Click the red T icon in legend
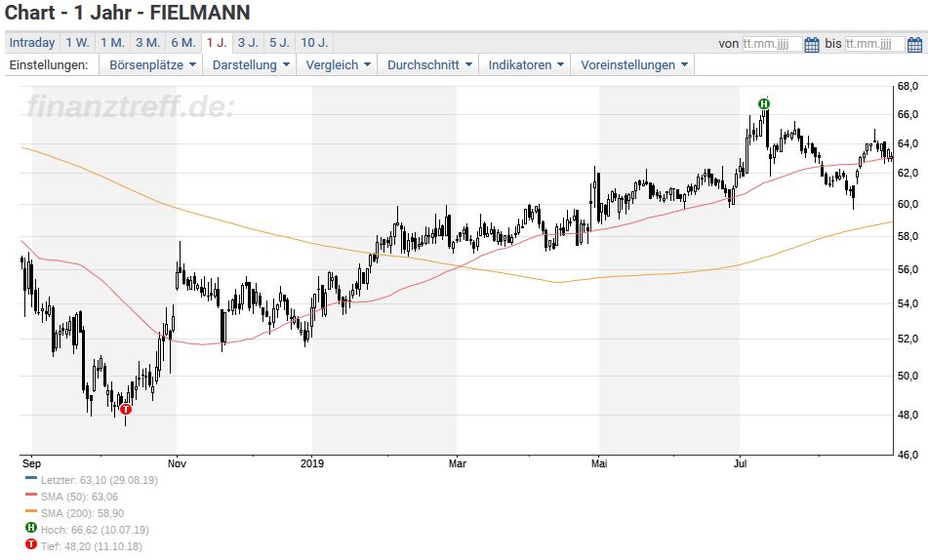 tap(31, 544)
